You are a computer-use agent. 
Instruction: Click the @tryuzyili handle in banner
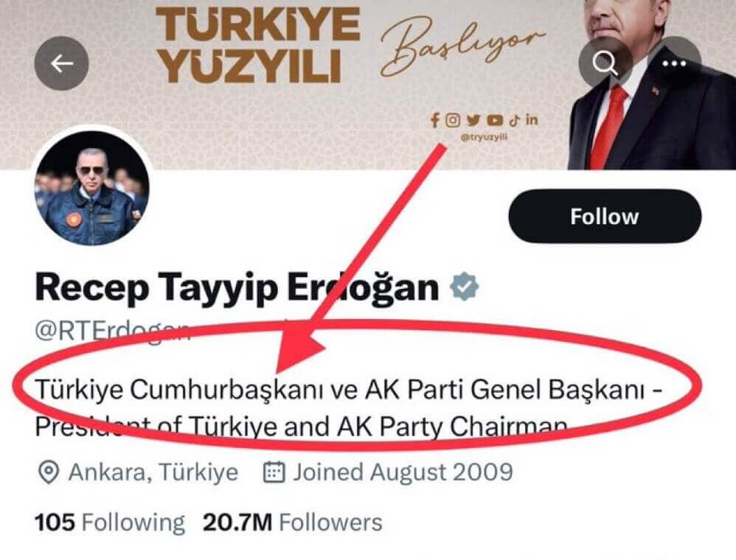coord(484,137)
